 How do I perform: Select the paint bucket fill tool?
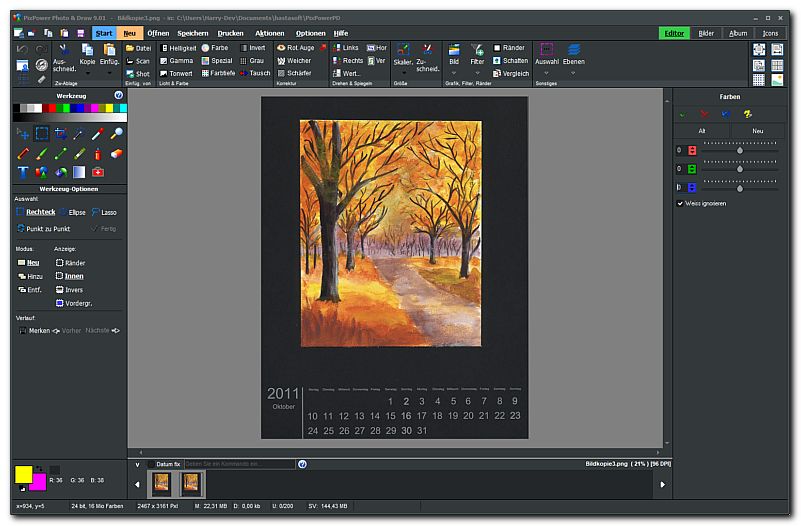pyautogui.click(x=61, y=172)
